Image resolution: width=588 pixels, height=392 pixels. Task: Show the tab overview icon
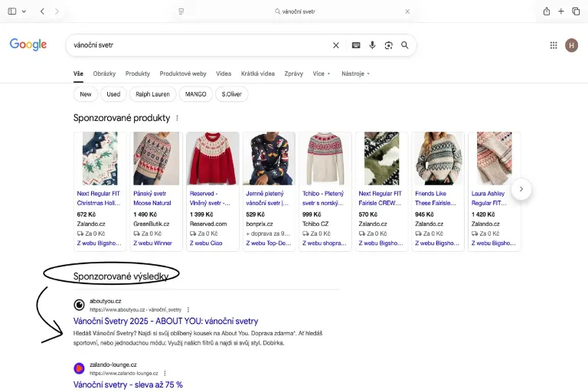tap(576, 11)
